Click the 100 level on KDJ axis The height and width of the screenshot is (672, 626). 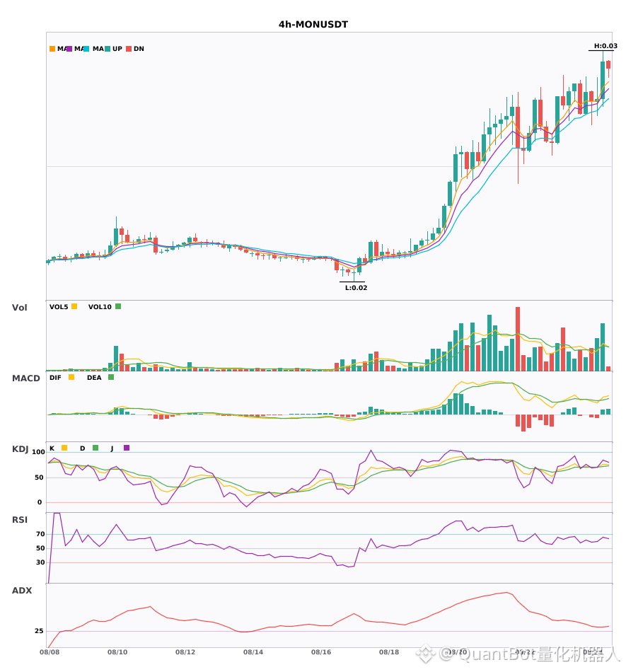38,452
